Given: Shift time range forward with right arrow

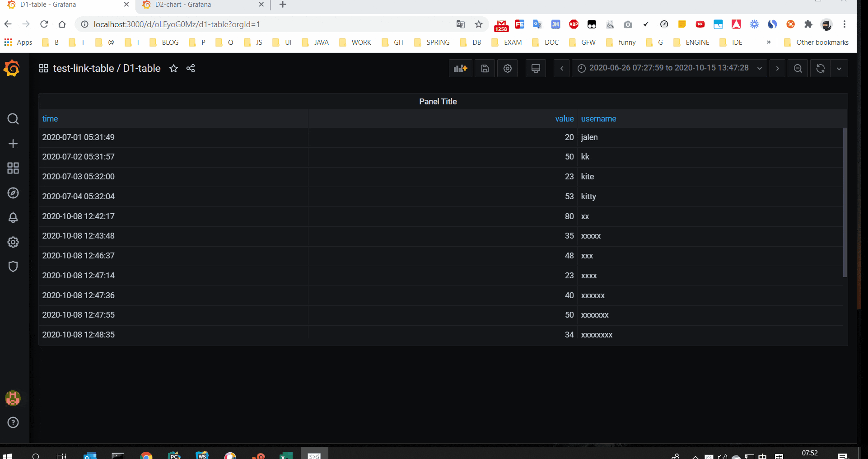Looking at the screenshot, I should pos(778,68).
